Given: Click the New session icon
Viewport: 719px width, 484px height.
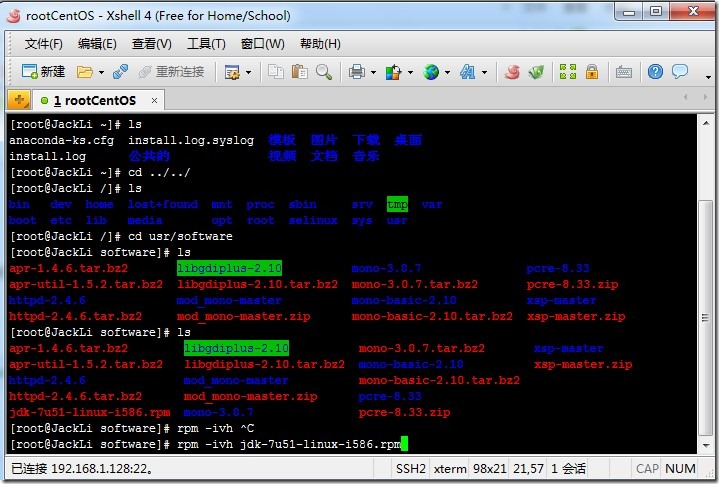Looking at the screenshot, I should click(30, 72).
